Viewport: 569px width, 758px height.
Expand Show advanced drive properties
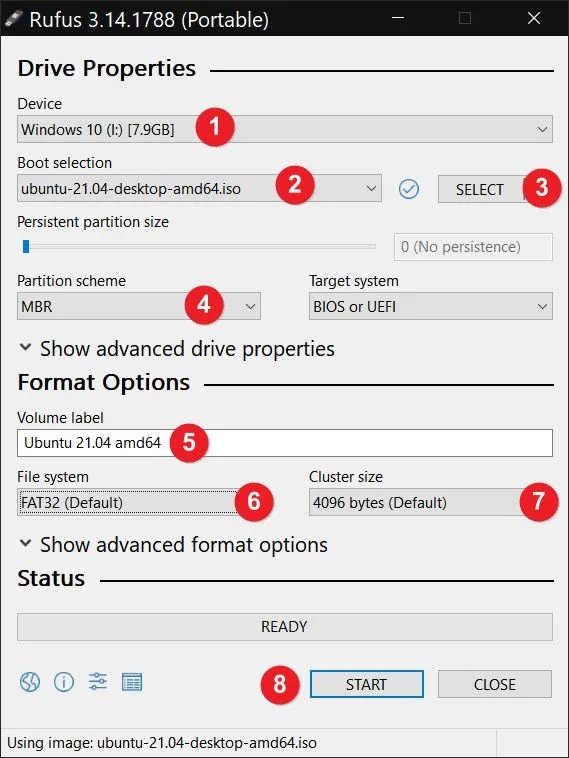coord(176,349)
